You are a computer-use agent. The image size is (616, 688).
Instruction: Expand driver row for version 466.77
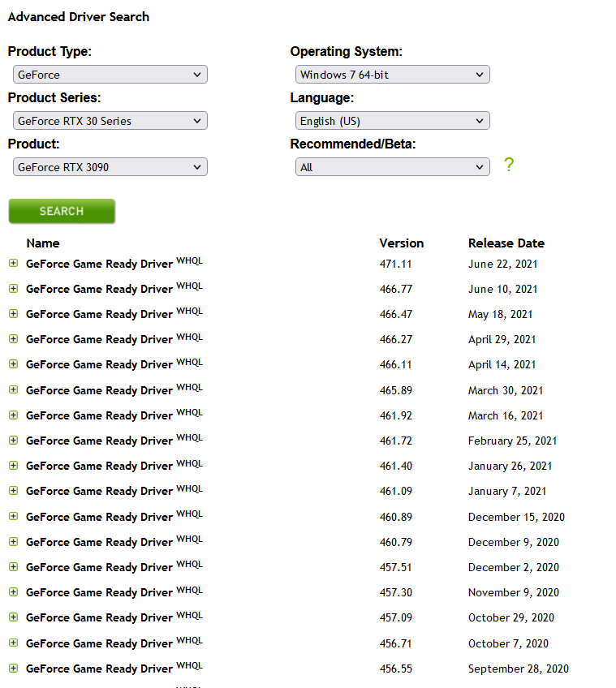click(x=14, y=288)
